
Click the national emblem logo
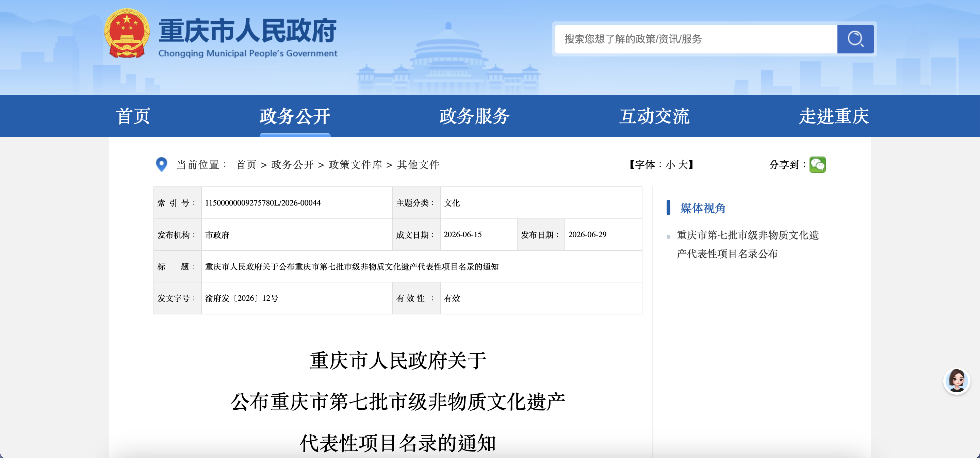coord(127,33)
